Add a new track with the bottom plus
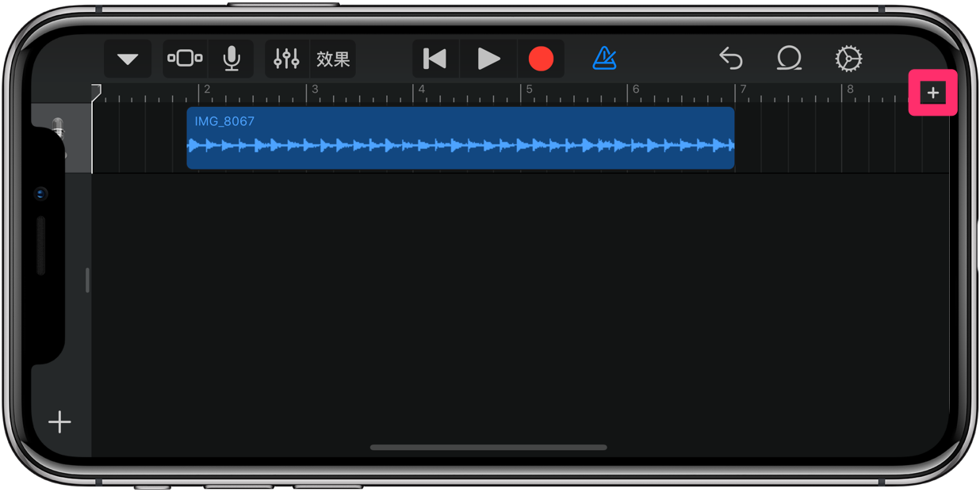 (x=59, y=422)
